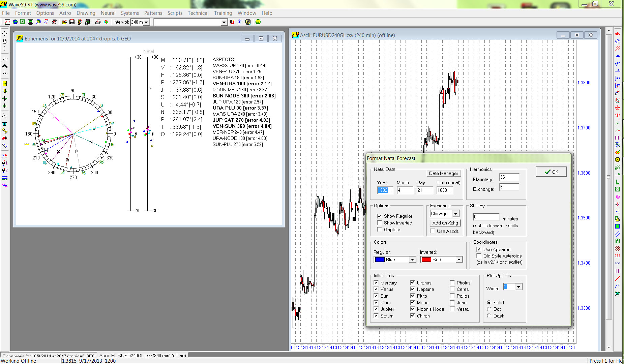
Task: Enable the Show Inverted checkbox
Action: (380, 223)
